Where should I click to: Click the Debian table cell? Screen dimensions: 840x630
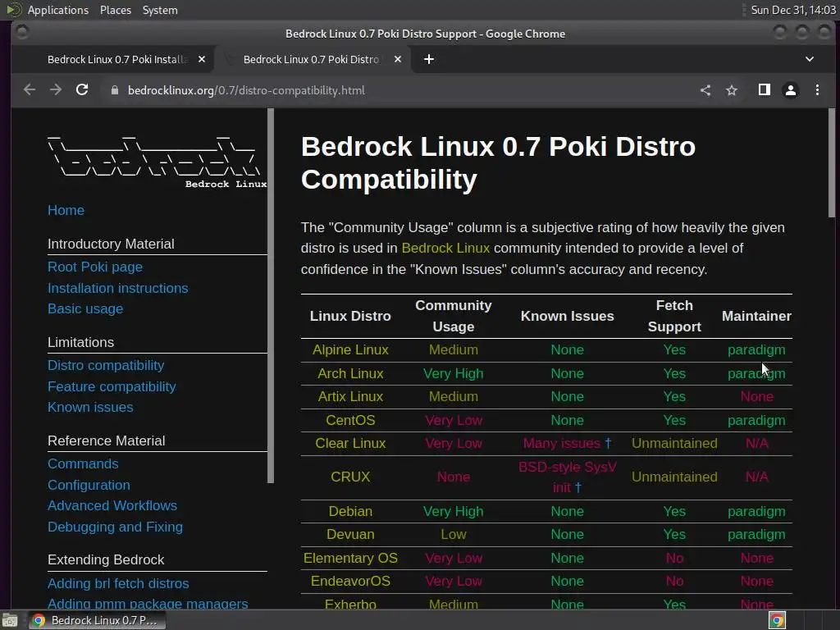350,511
